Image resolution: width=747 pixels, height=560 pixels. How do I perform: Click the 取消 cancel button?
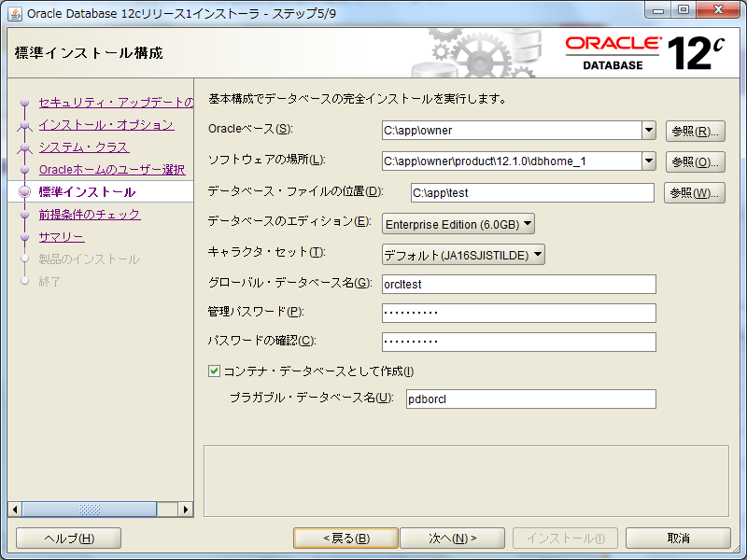point(679,539)
